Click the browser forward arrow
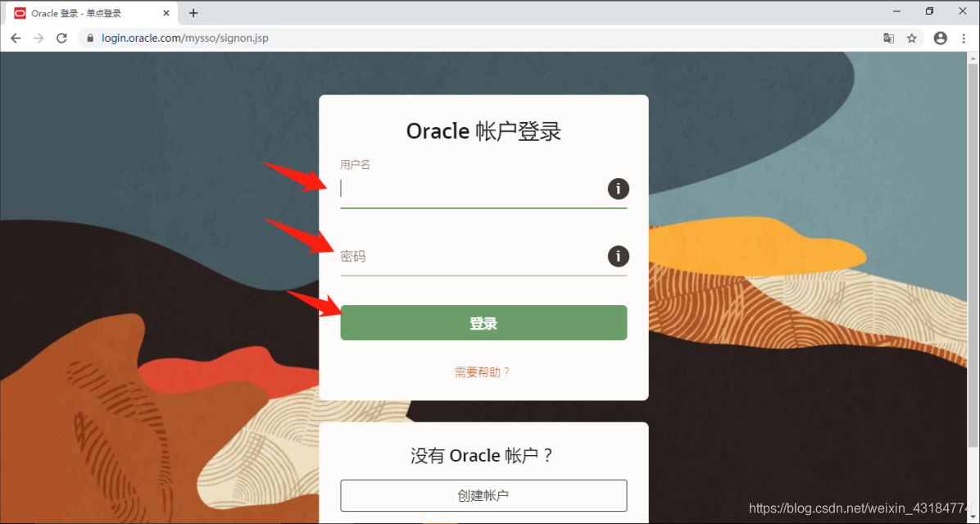 [x=39, y=39]
